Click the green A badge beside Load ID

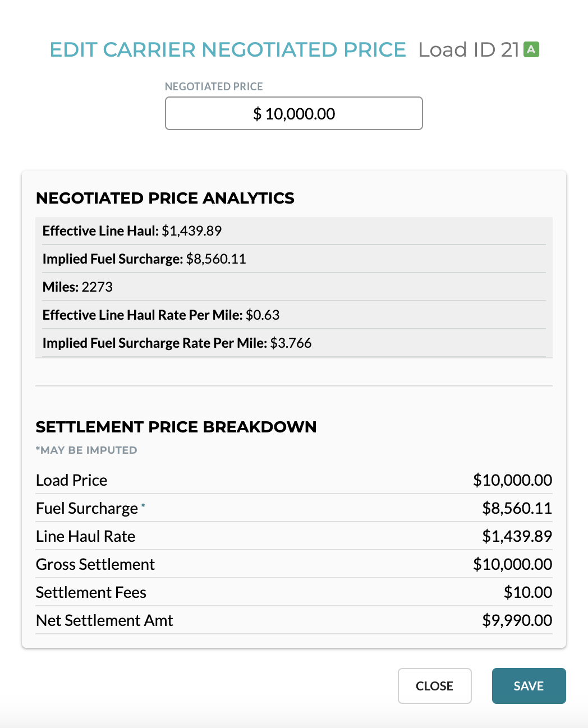(531, 49)
